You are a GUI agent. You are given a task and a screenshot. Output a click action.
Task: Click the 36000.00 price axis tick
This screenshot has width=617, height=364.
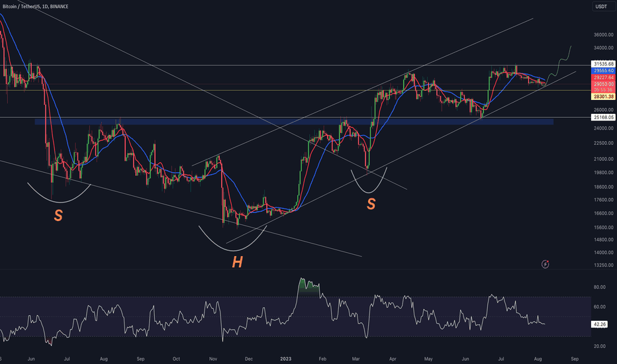coord(604,34)
